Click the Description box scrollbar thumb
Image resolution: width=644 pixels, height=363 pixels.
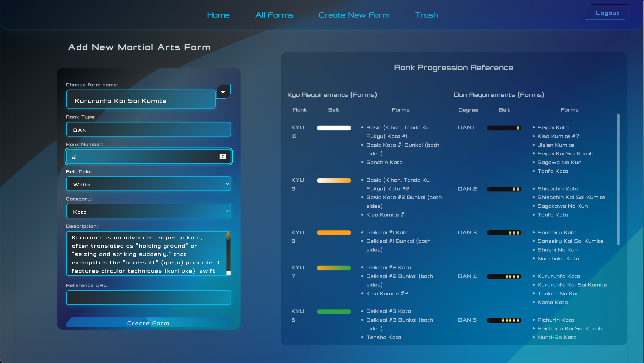pyautogui.click(x=228, y=236)
